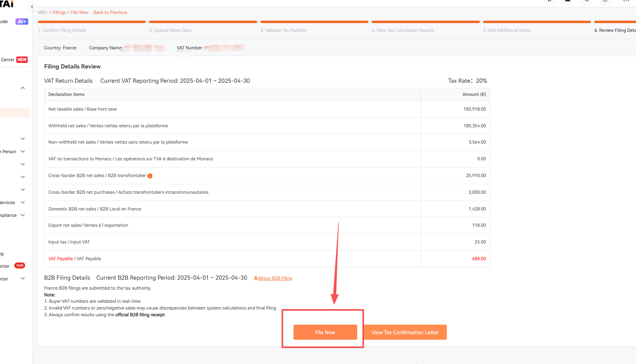Click progress bar above Validate Tax Number
This screenshot has height=364, width=636.
(x=314, y=22)
